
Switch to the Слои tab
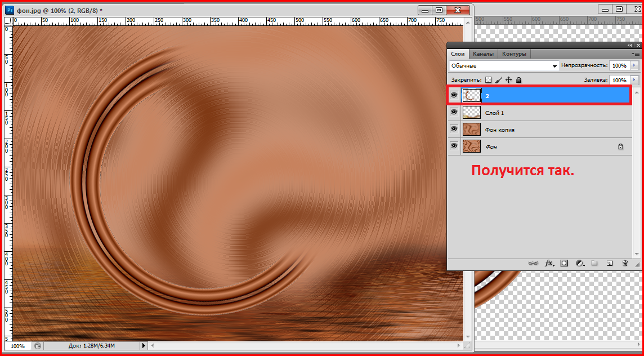(x=458, y=54)
